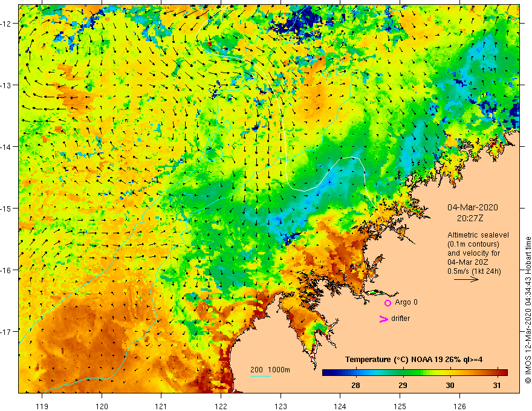532x411 pixels.
Task: Click '0.5m/s (1kt 24h)' legend text
Action: tap(474, 271)
